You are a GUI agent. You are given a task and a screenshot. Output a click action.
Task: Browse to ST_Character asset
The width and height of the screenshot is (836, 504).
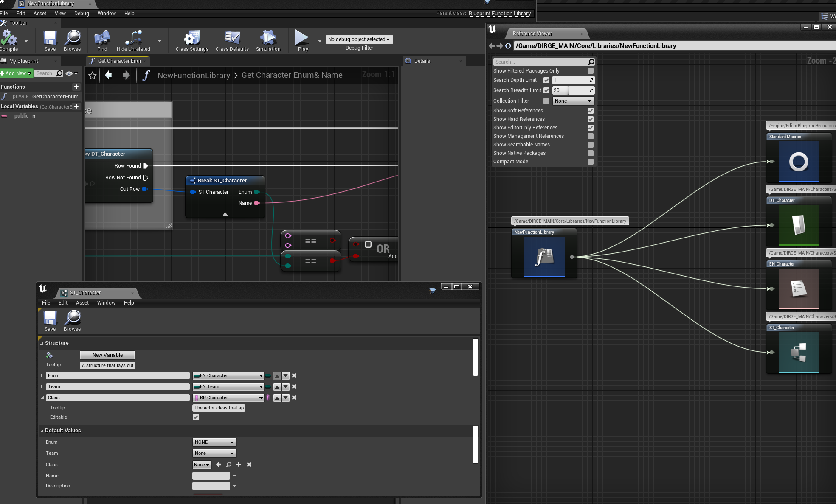pyautogui.click(x=72, y=321)
